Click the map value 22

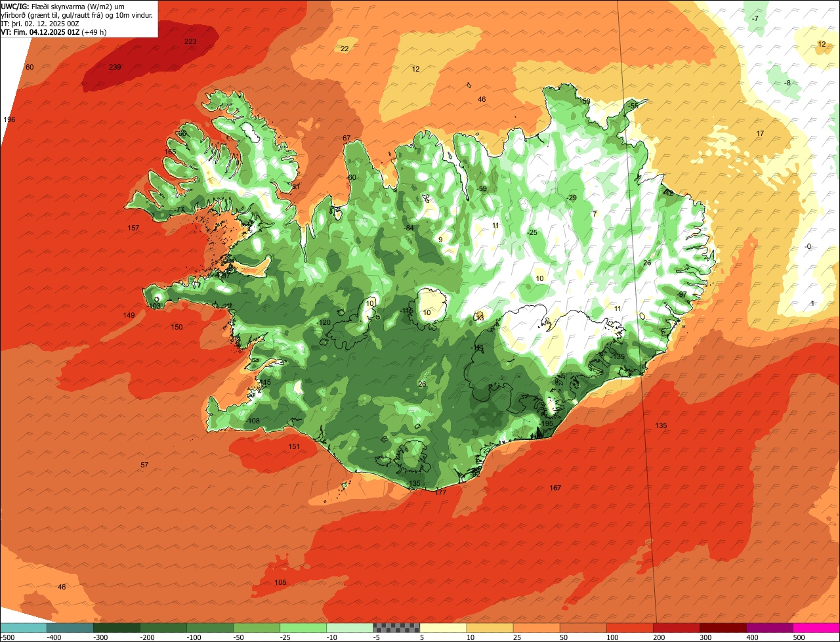[345, 49]
